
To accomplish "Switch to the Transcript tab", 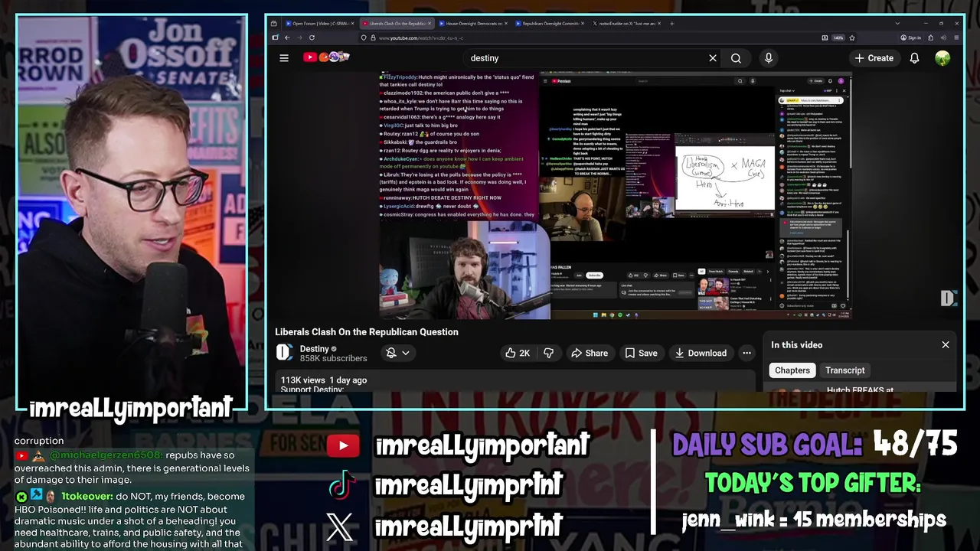I will 844,370.
